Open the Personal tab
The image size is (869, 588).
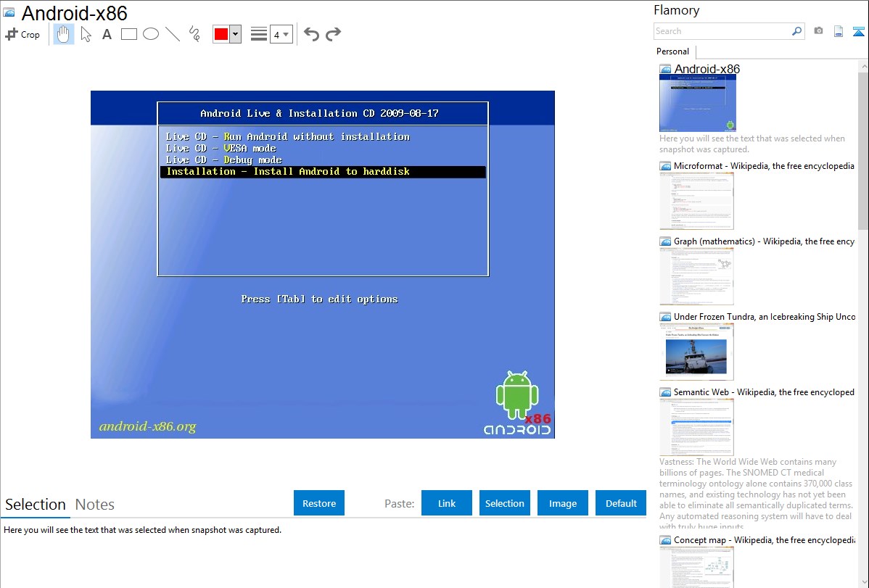(672, 51)
